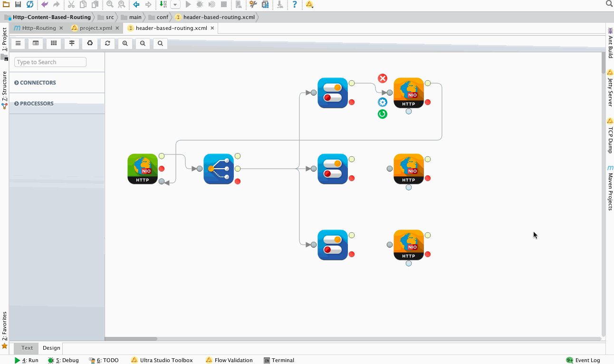The width and height of the screenshot is (614, 364).
Task: Click the recycle icon in editor toolbar
Action: coord(90,43)
